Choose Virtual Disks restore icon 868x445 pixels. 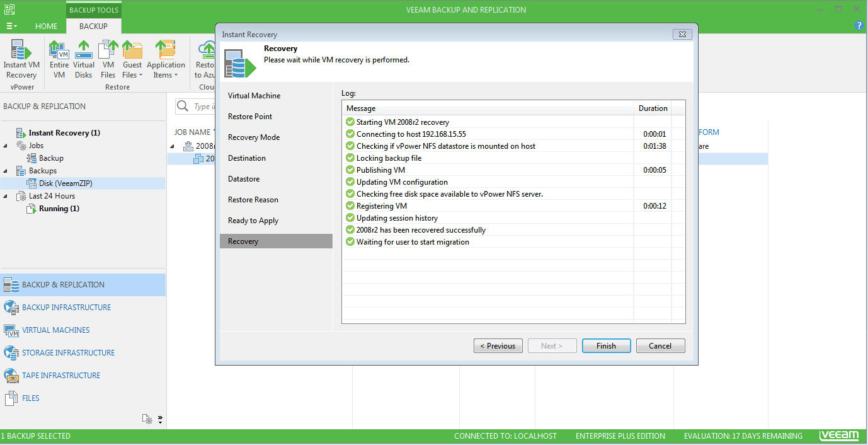(x=83, y=59)
